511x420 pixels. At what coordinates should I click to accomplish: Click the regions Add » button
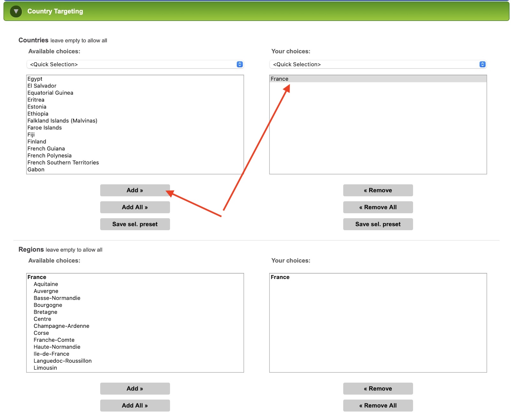tap(135, 388)
